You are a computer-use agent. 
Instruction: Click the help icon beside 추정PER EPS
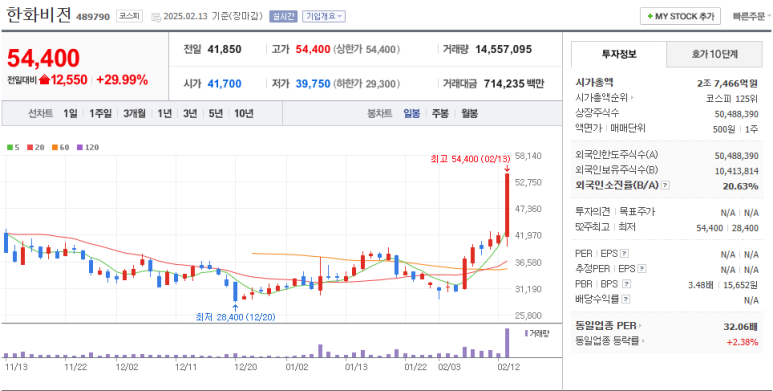click(x=642, y=269)
